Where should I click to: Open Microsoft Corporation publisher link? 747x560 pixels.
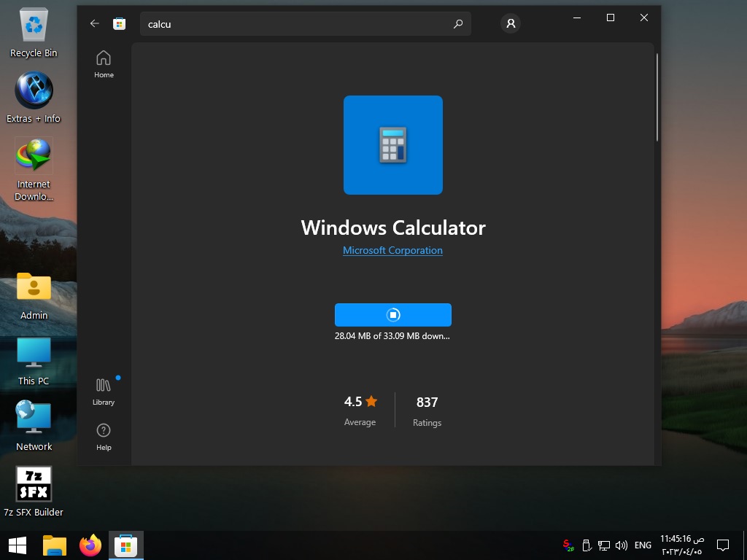[392, 251]
